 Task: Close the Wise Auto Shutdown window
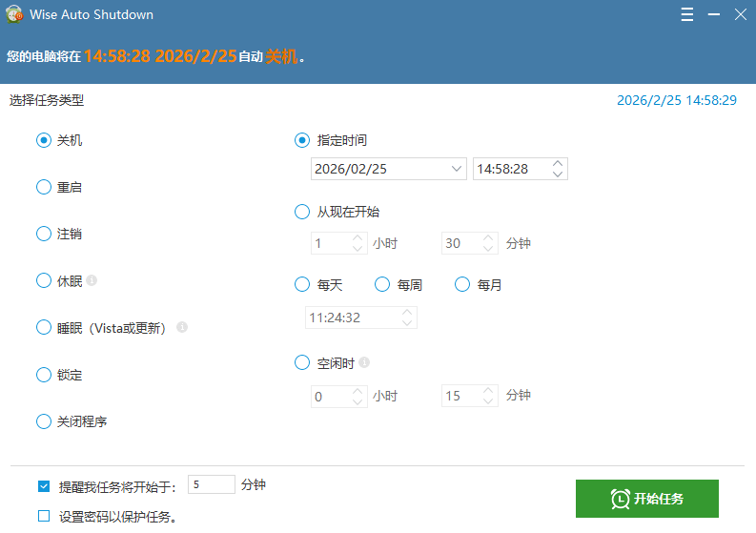tap(740, 15)
